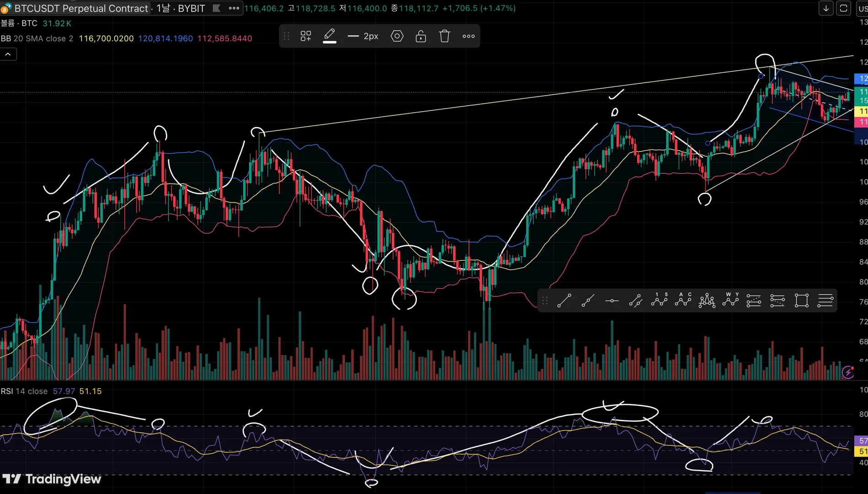Select the Ray line tool

(588, 301)
